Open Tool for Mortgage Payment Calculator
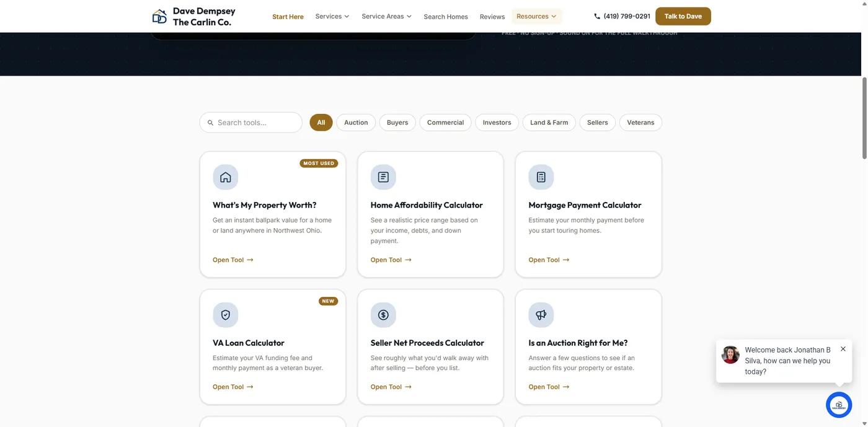 pyautogui.click(x=549, y=260)
